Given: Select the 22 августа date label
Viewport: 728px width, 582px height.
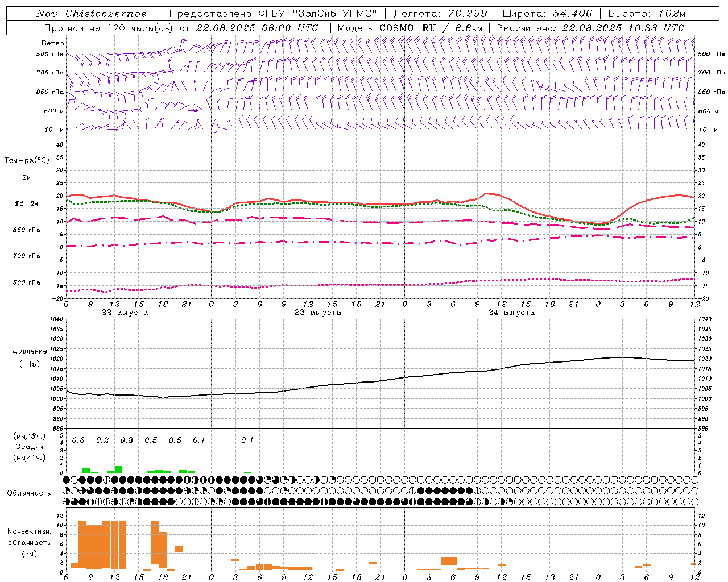Looking at the screenshot, I should (x=125, y=313).
